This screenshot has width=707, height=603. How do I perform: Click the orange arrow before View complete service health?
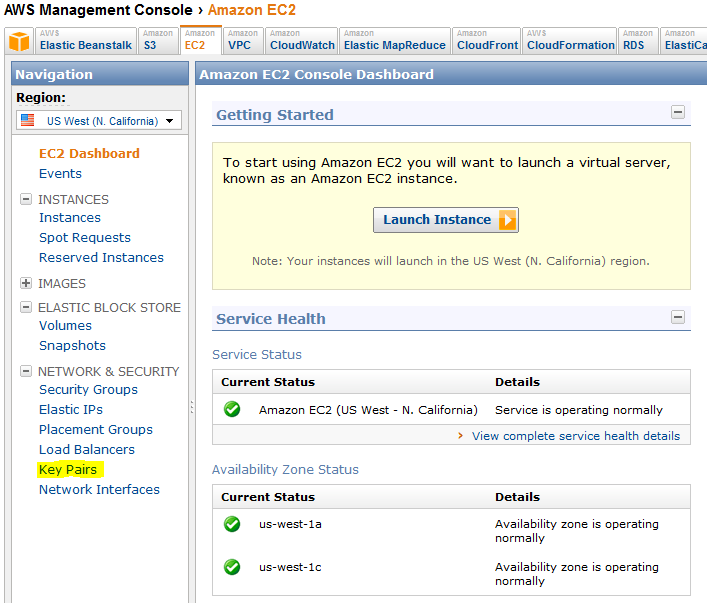(460, 436)
